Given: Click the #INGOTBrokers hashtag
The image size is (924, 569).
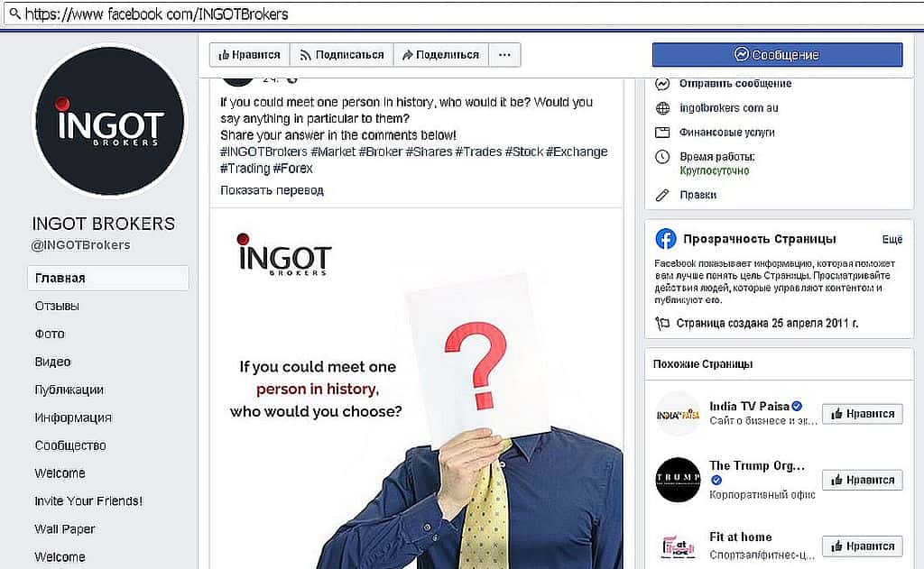Looking at the screenshot, I should [x=264, y=152].
